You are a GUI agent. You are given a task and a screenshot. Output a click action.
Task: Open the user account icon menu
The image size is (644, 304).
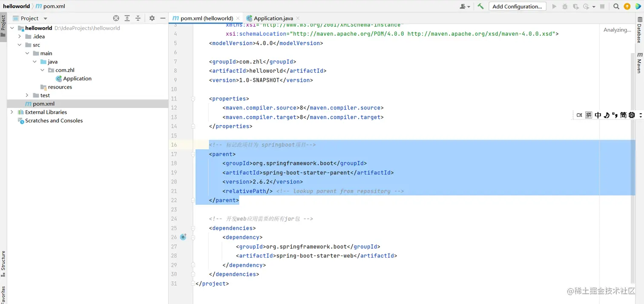tap(465, 6)
